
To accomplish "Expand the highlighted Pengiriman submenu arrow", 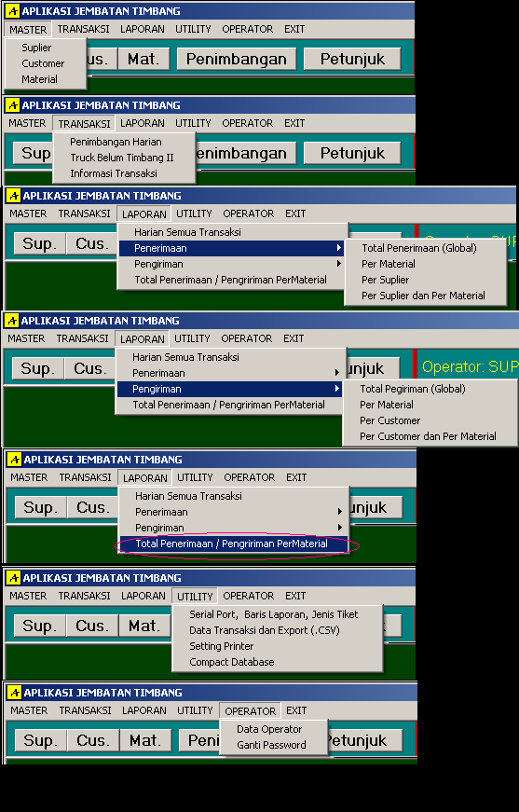I will pyautogui.click(x=337, y=389).
